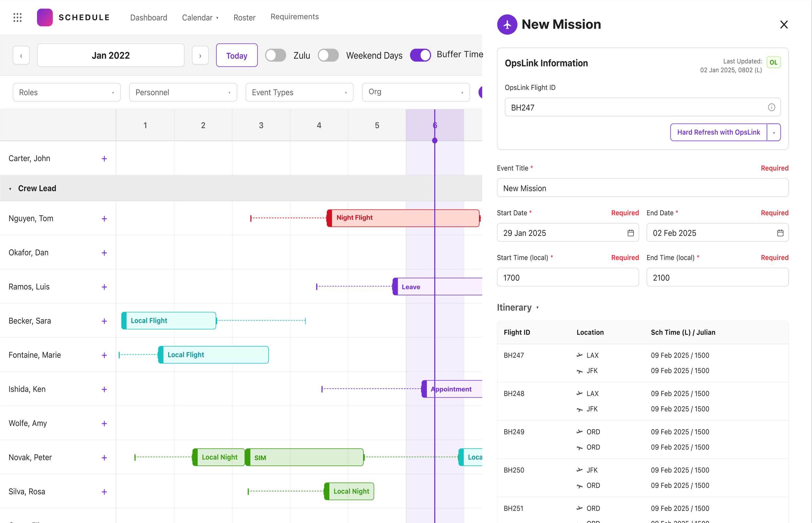812x523 pixels.
Task: Click the New Mission airplane icon
Action: 507,24
